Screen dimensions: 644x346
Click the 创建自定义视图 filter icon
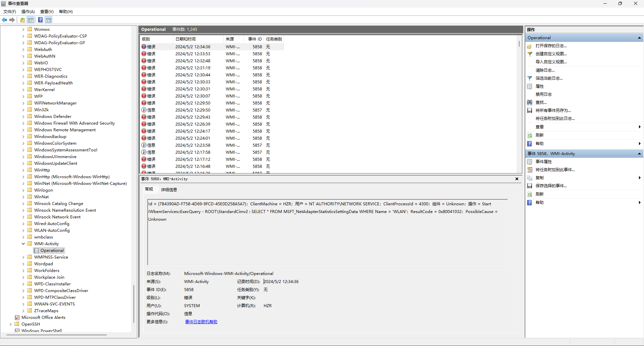(530, 54)
